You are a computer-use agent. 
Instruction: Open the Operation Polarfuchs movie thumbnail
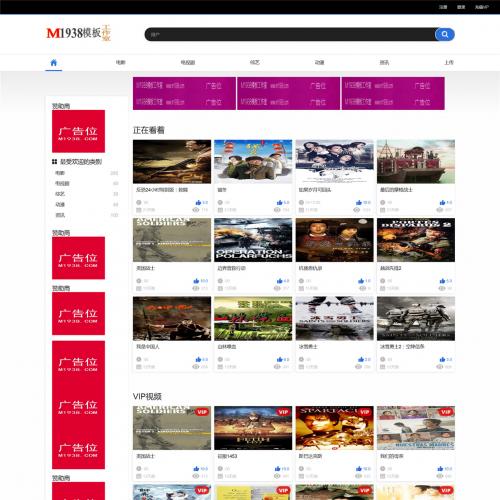coord(253,240)
